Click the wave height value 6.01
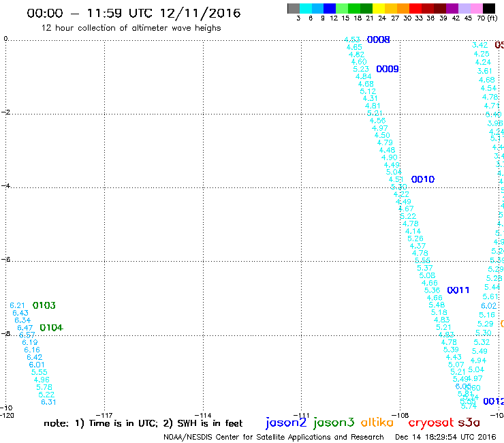This screenshot has height=443, width=504. point(37,365)
